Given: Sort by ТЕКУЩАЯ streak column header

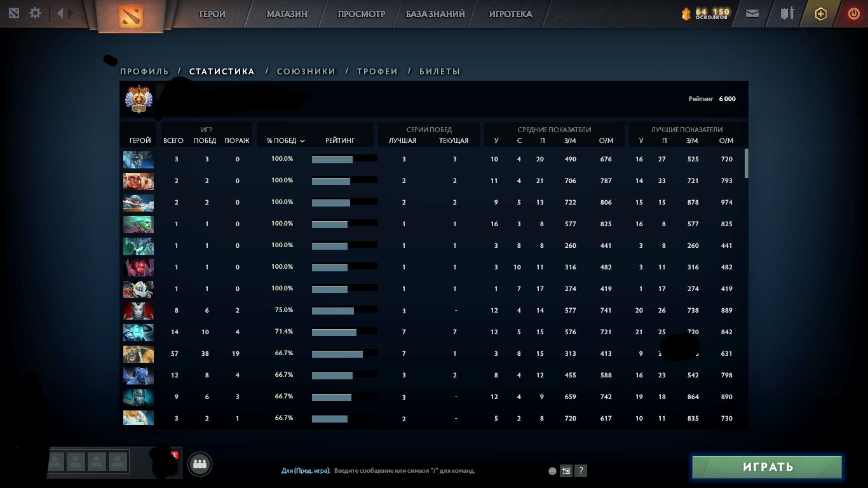Looking at the screenshot, I should pyautogui.click(x=454, y=140).
